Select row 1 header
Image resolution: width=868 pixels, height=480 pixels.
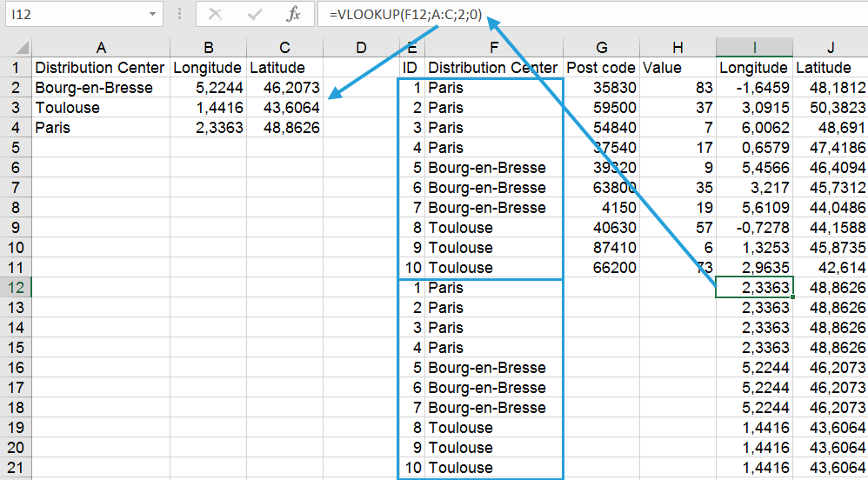[x=16, y=68]
